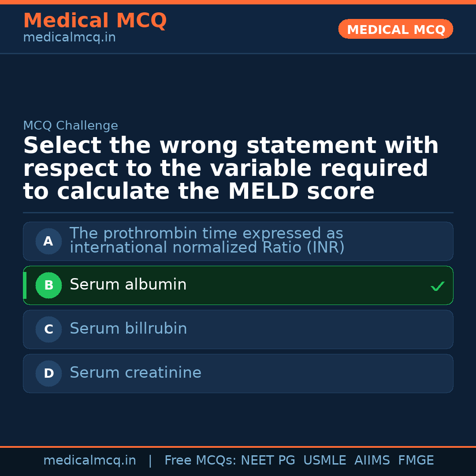Click the green letter B badge

tap(48, 285)
